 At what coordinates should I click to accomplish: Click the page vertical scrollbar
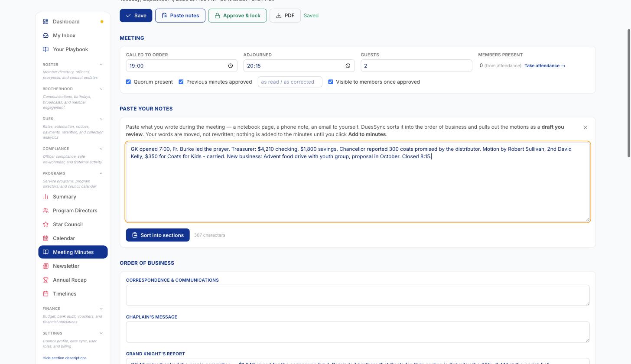pyautogui.click(x=629, y=93)
